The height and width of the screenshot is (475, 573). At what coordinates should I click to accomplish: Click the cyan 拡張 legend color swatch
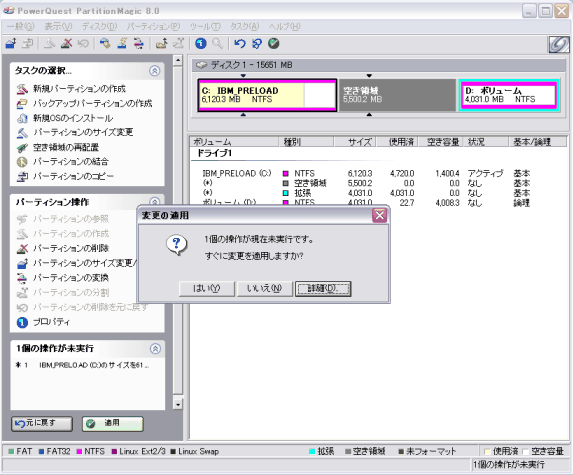312,452
